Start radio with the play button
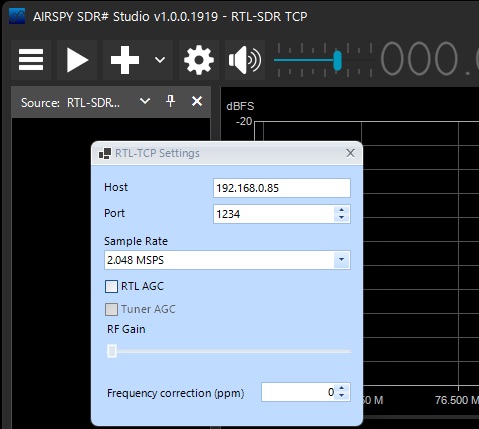Image resolution: width=479 pixels, height=429 pixels. click(x=77, y=60)
